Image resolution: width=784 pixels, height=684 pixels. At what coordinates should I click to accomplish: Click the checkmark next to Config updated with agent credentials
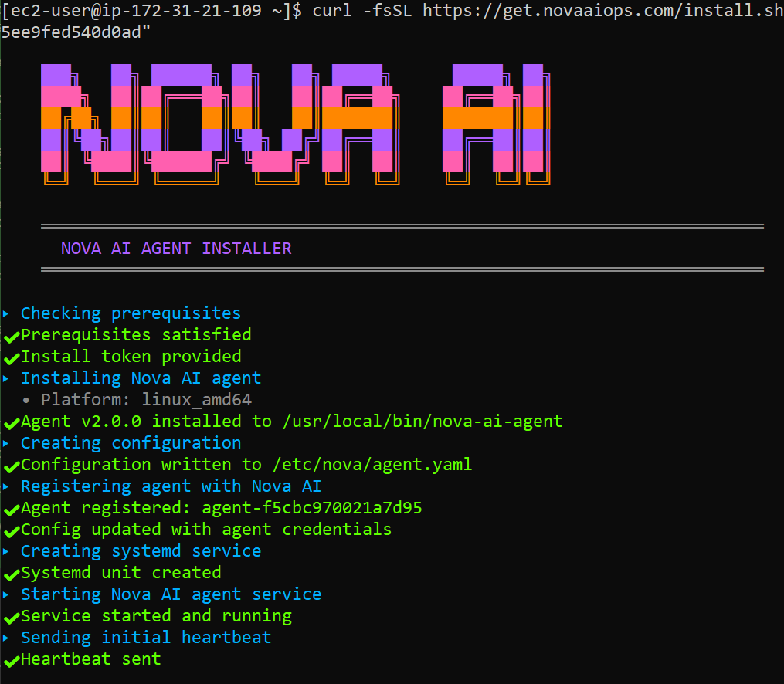click(x=10, y=529)
